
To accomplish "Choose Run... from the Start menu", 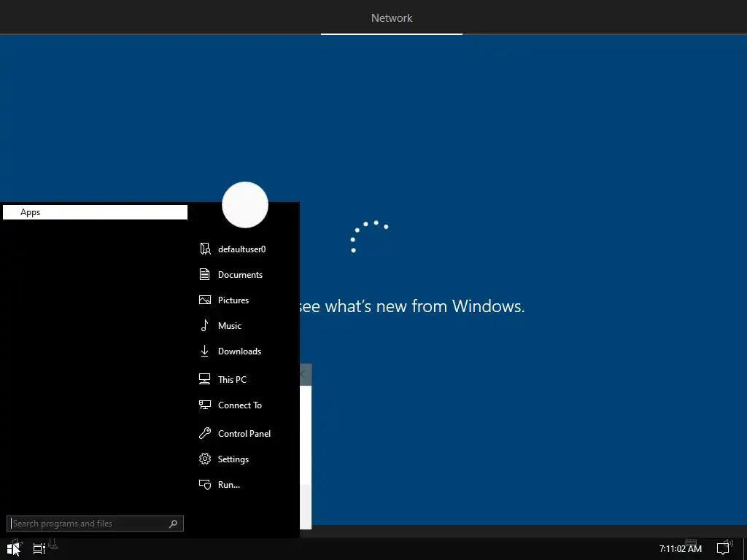I will tap(228, 485).
